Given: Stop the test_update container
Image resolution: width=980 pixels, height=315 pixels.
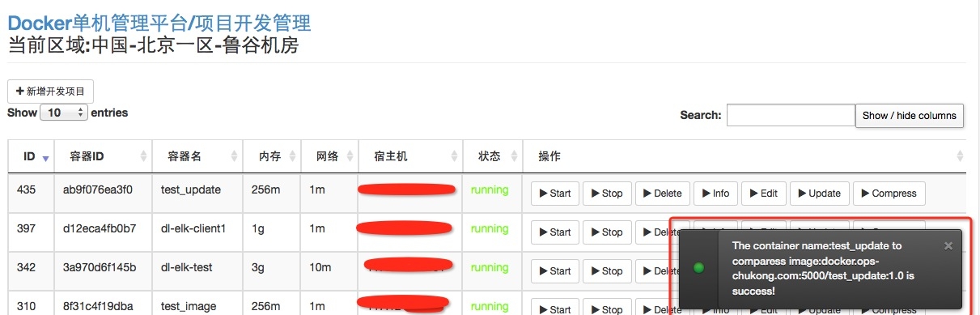Looking at the screenshot, I should click(607, 193).
